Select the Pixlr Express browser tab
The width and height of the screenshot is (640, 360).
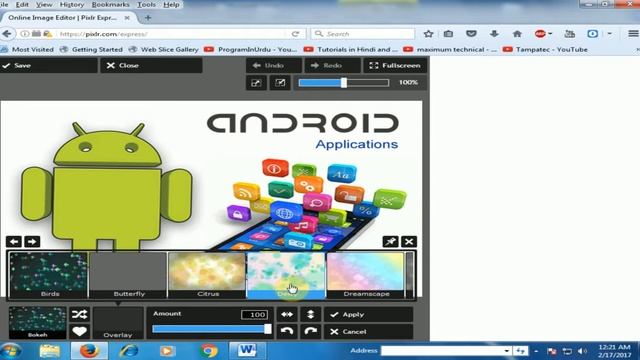point(67,18)
